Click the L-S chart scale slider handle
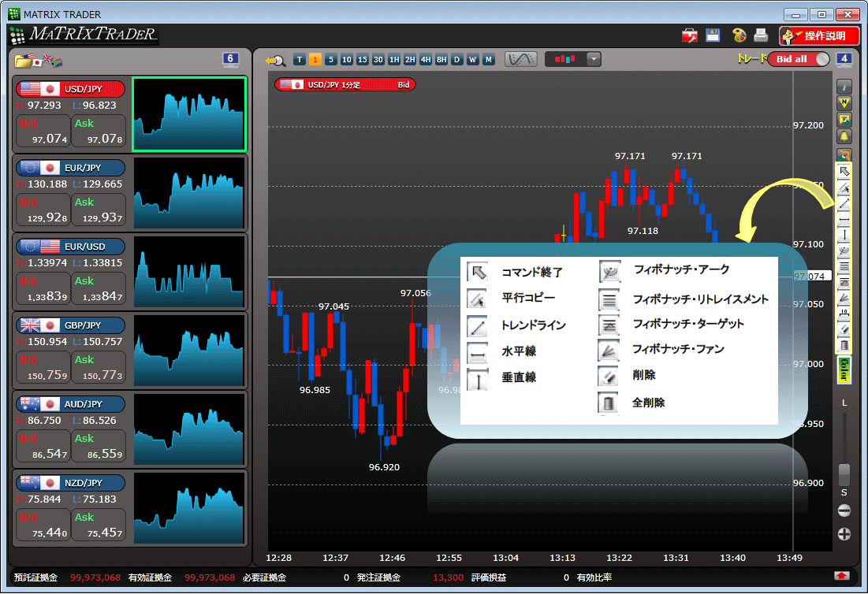 click(844, 475)
